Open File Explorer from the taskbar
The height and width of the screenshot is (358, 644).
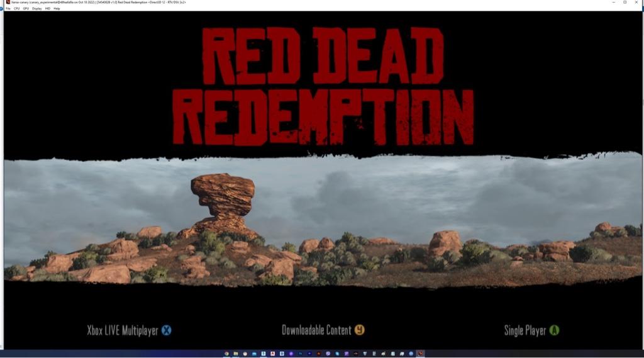click(x=236, y=354)
